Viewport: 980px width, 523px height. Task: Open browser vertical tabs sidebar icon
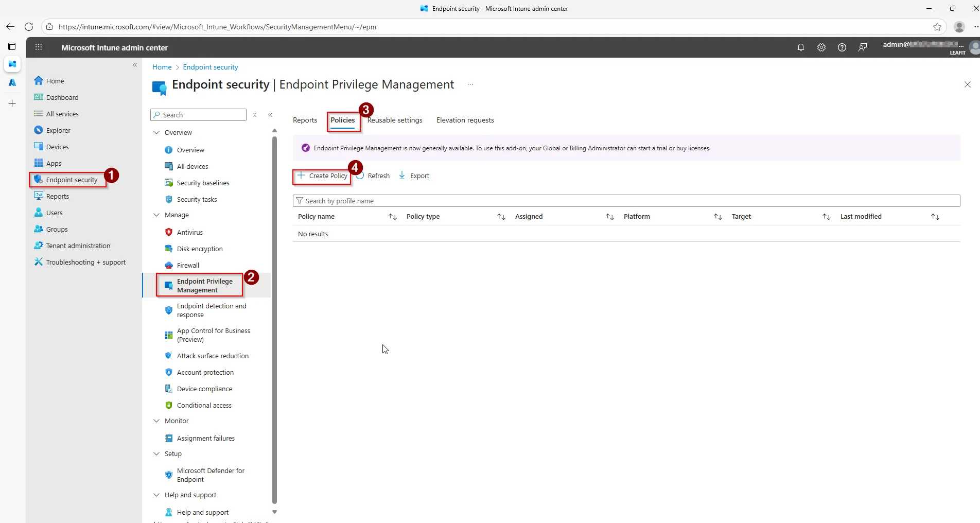tap(12, 46)
